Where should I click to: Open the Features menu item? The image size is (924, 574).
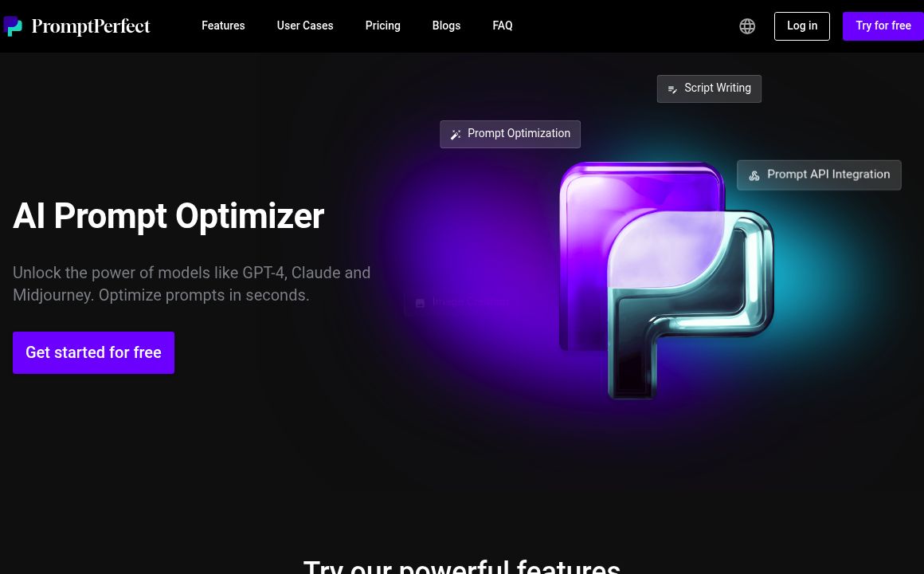[223, 26]
